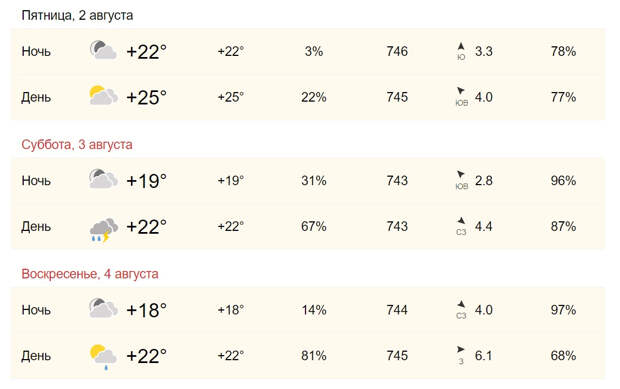Click the Friday night cloudy moon icon
The image size is (620, 389).
coord(103,50)
